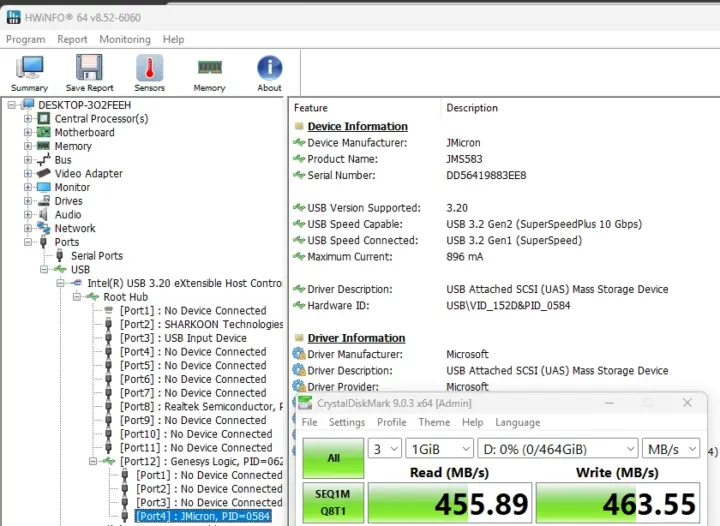The height and width of the screenshot is (526, 720).
Task: Click the About info icon
Action: 270,68
